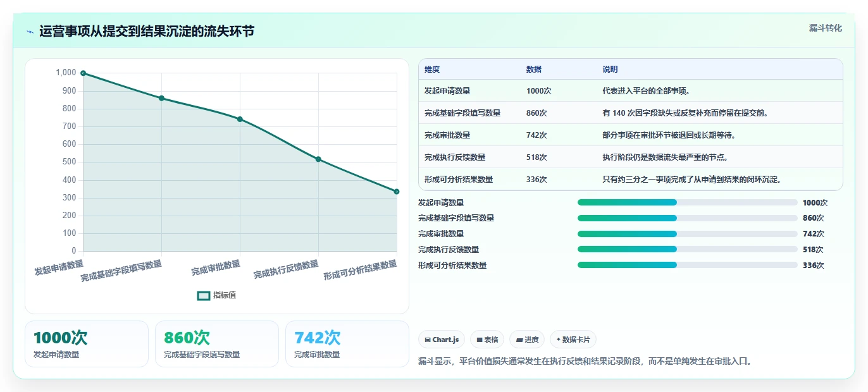
Task: Click the 336次 value beside its progress bar
Action: (x=813, y=266)
